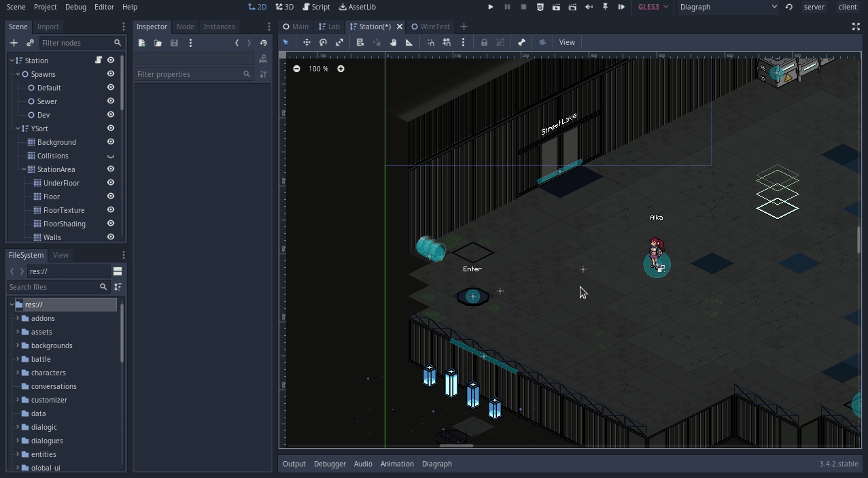Click the server button
The width and height of the screenshot is (868, 478).
tap(814, 7)
